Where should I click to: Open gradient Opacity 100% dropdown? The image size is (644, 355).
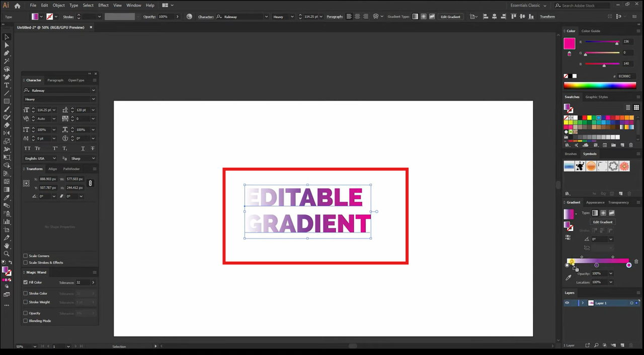point(611,273)
